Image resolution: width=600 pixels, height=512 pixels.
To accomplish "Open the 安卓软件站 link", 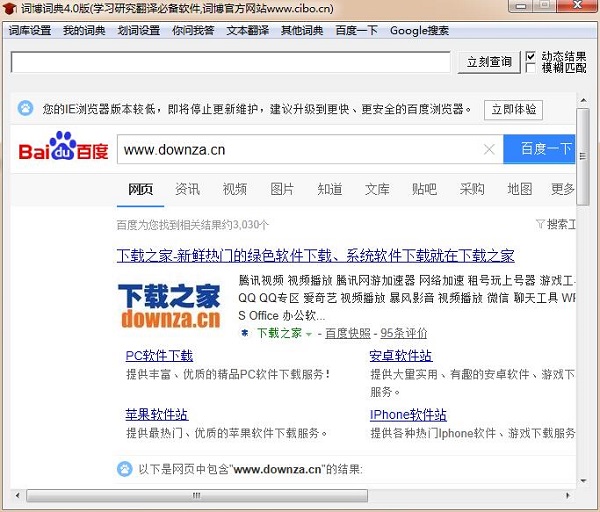I will 401,356.
